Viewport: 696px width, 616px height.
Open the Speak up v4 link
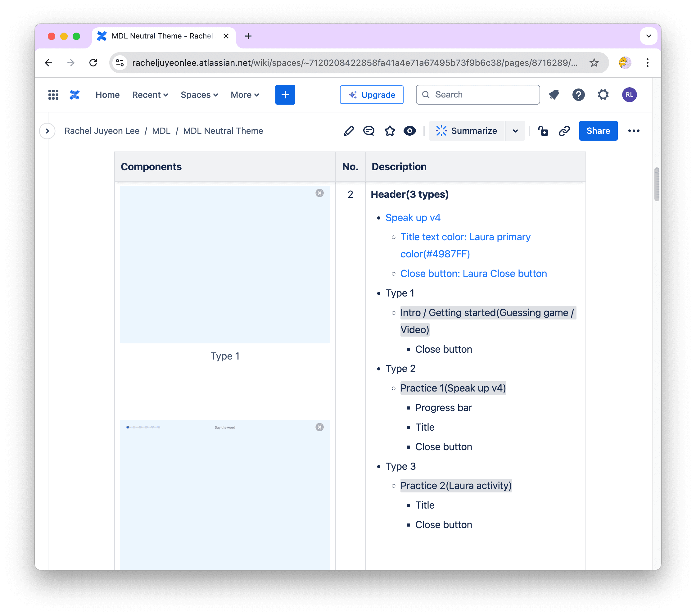coord(413,218)
